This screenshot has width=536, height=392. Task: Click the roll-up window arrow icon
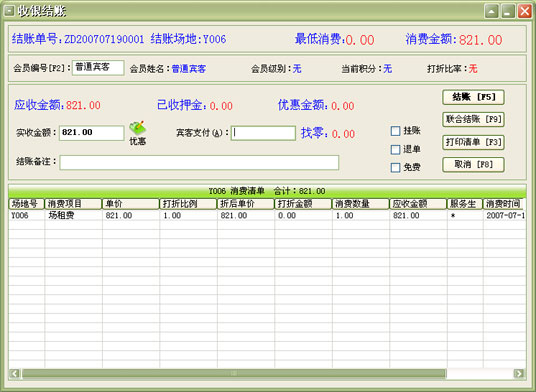point(492,11)
